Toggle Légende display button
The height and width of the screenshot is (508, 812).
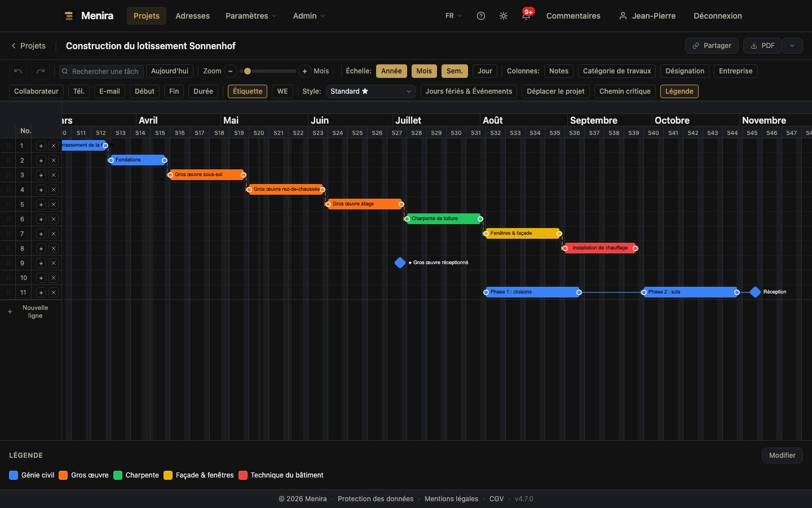tap(679, 91)
